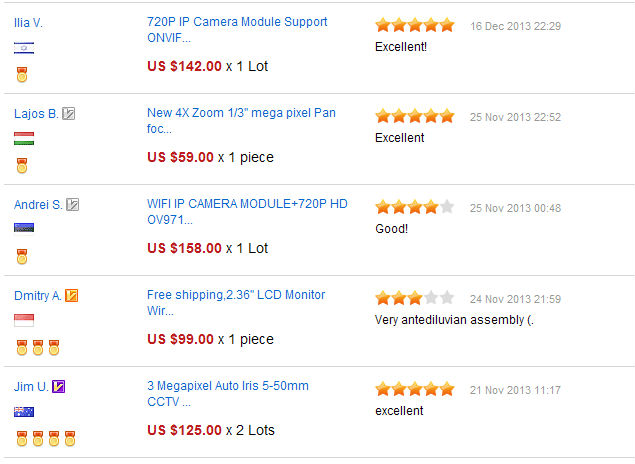Open Free shipping 2.36" LCD Monitor link

[x=236, y=302]
